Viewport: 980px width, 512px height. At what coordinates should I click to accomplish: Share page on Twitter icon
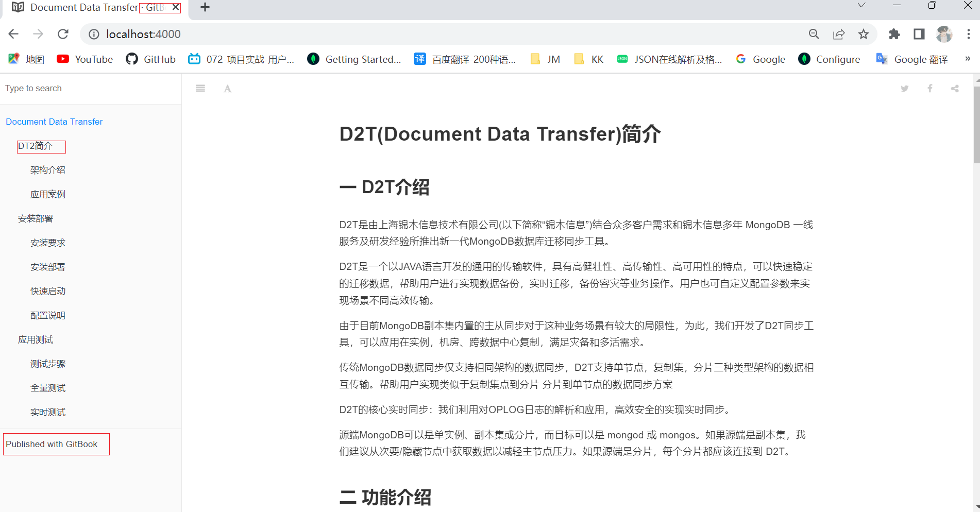[904, 89]
